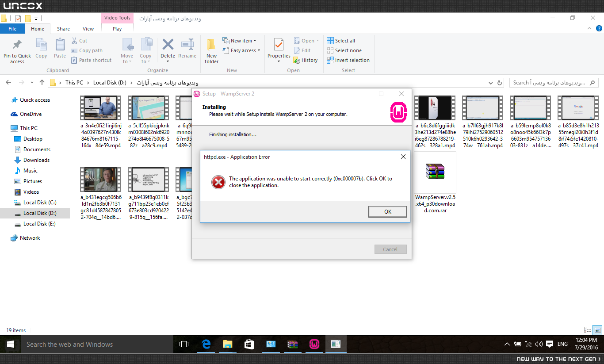Open the Windows Start menu

[11, 344]
